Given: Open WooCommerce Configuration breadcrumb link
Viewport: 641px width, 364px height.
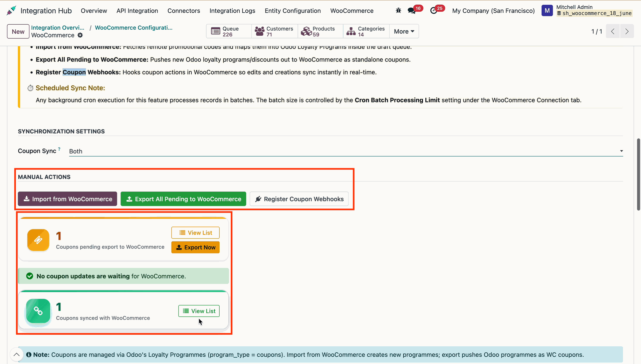Looking at the screenshot, I should pos(134,28).
